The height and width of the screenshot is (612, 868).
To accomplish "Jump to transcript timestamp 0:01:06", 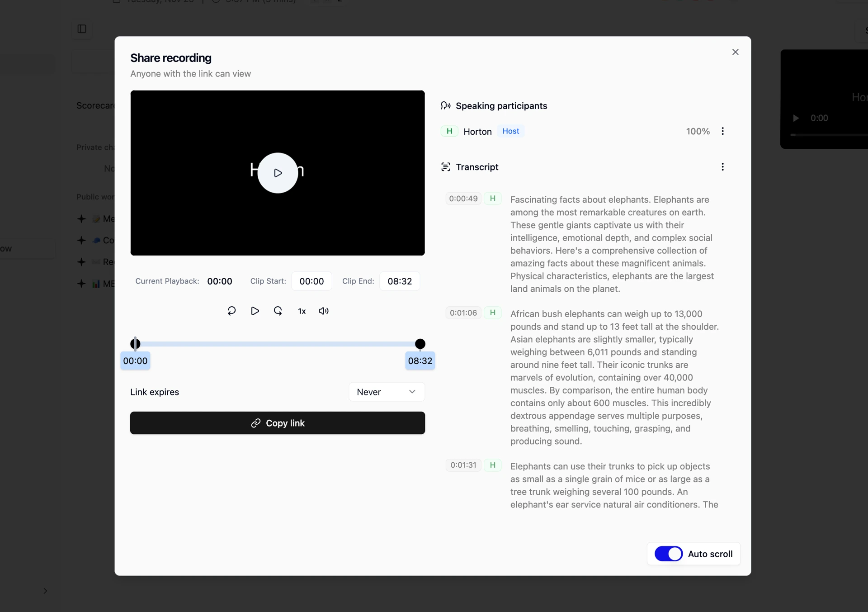I will click(x=463, y=313).
